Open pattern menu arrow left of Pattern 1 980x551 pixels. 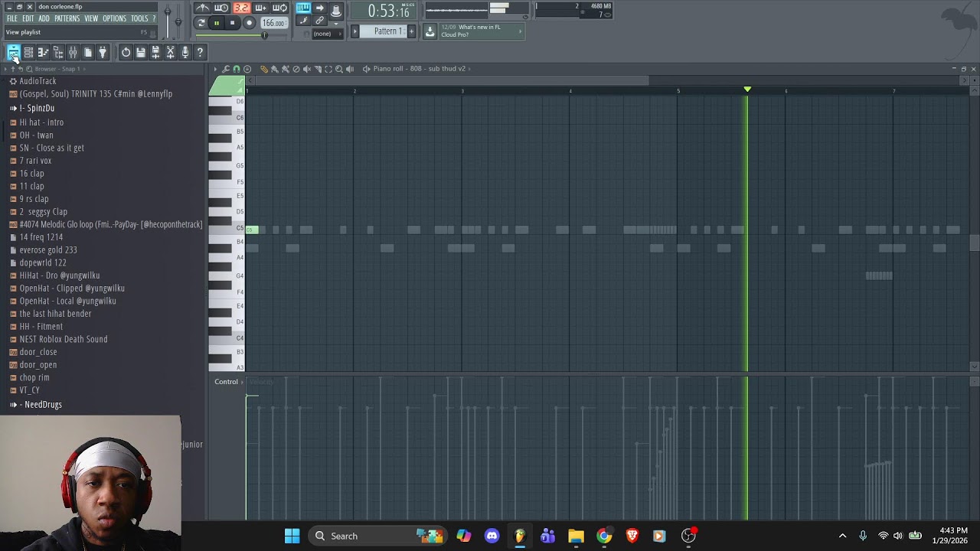[x=355, y=31]
